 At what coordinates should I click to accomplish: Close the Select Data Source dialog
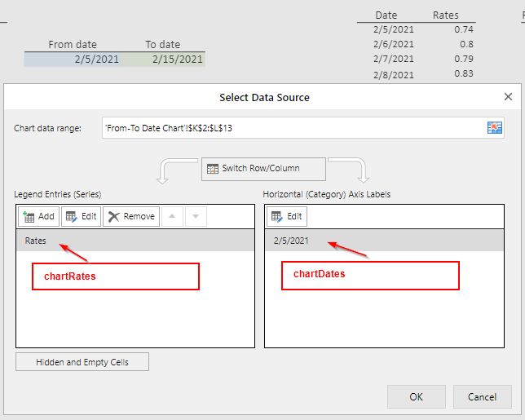tap(508, 97)
